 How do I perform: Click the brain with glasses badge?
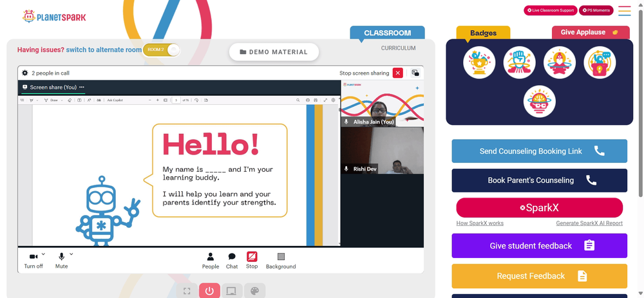[539, 102]
